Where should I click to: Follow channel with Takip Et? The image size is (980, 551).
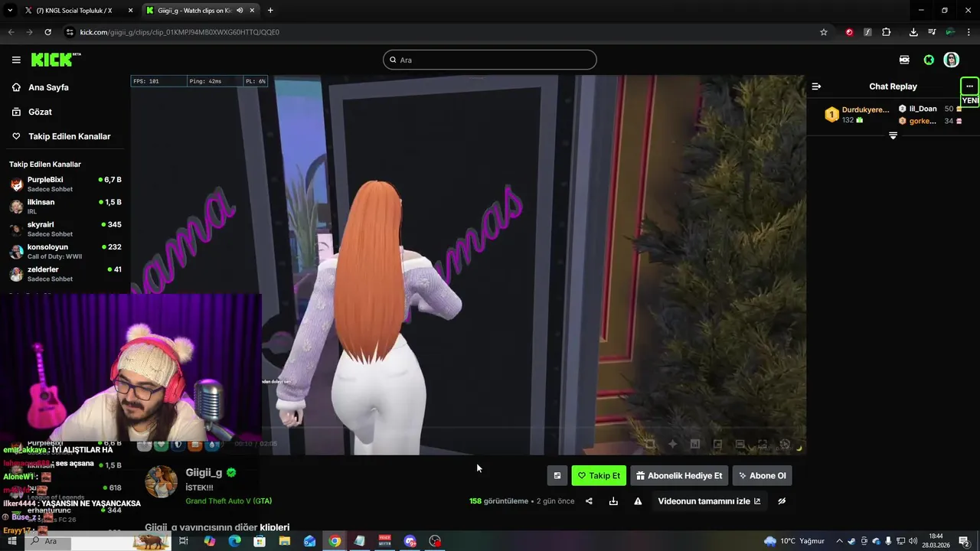click(x=599, y=475)
